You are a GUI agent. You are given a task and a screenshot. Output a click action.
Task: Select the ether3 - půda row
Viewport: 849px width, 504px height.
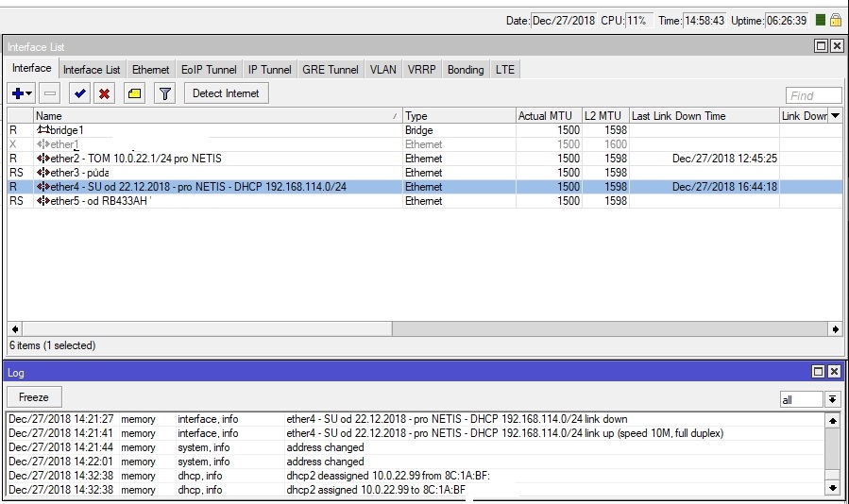tap(425, 172)
